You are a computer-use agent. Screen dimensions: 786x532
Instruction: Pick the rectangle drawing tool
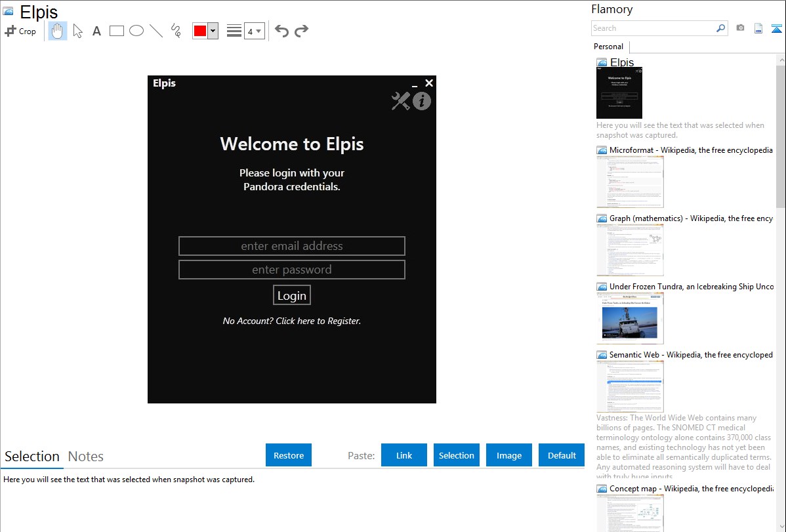coord(116,31)
